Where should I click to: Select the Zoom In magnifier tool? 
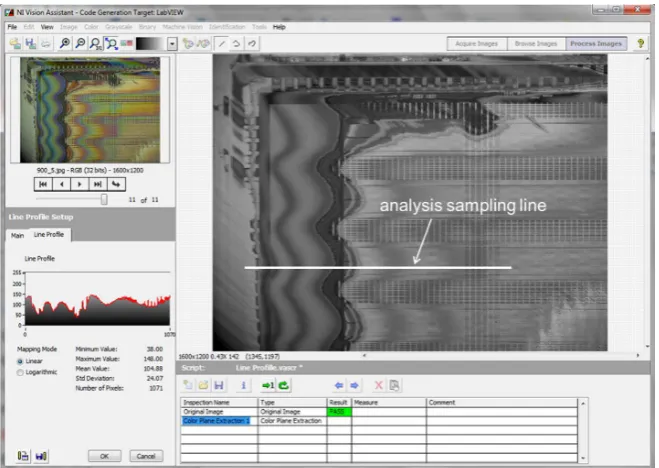pyautogui.click(x=65, y=43)
